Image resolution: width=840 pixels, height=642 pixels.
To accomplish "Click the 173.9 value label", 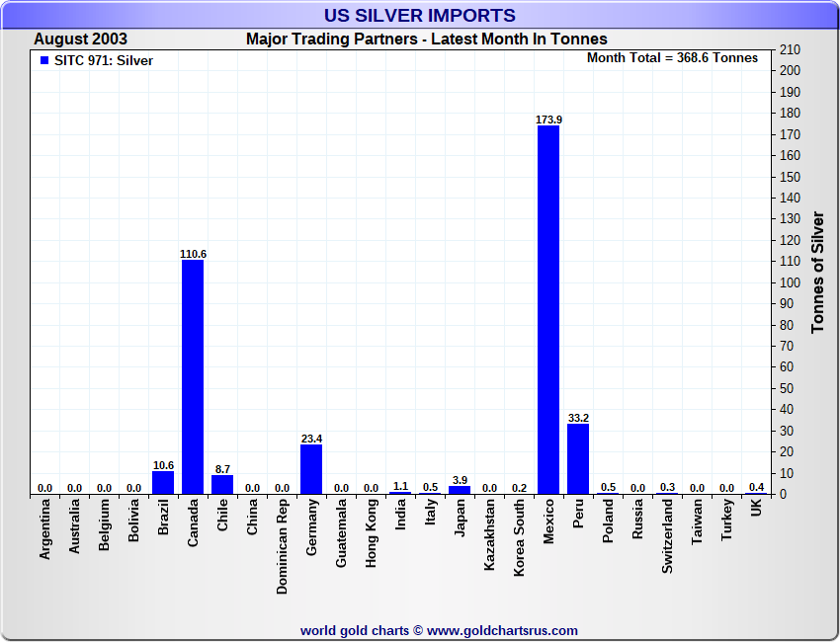I will pos(548,120).
